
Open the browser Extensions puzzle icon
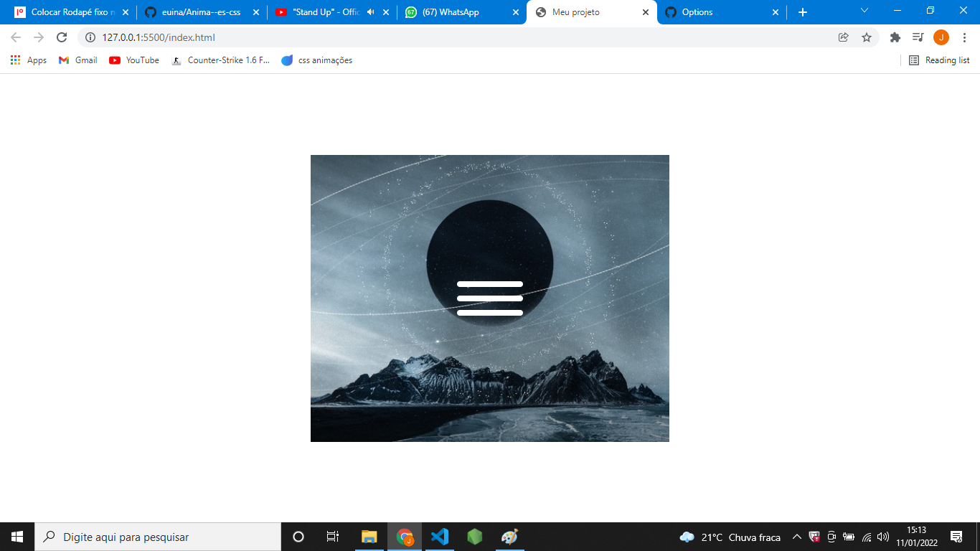point(895,37)
